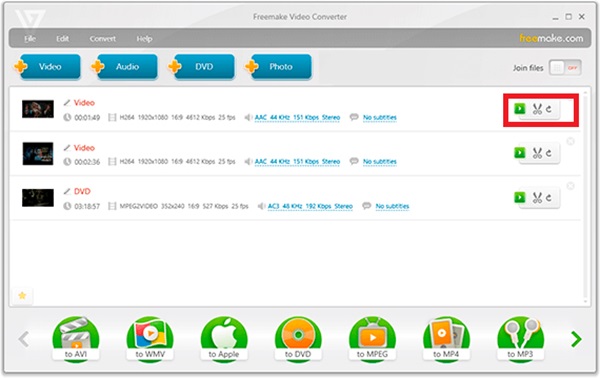Add a DVD source
Image resolution: width=600 pixels, height=378 pixels.
click(202, 67)
